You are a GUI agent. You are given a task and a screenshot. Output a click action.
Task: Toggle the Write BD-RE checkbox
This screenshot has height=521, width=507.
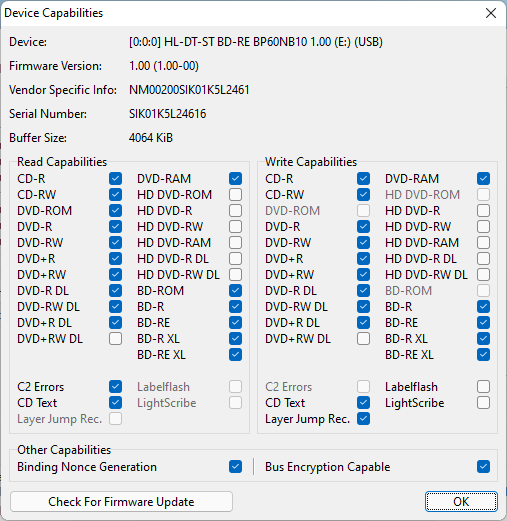483,322
